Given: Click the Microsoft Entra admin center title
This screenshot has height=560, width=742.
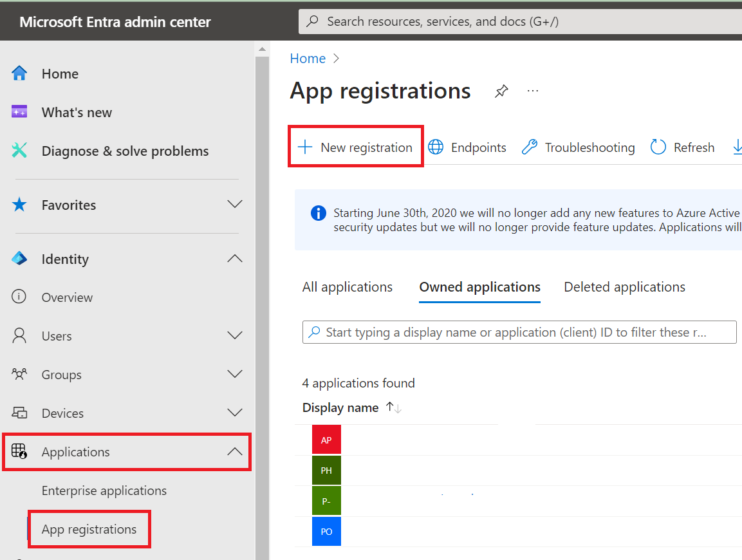Looking at the screenshot, I should point(115,22).
